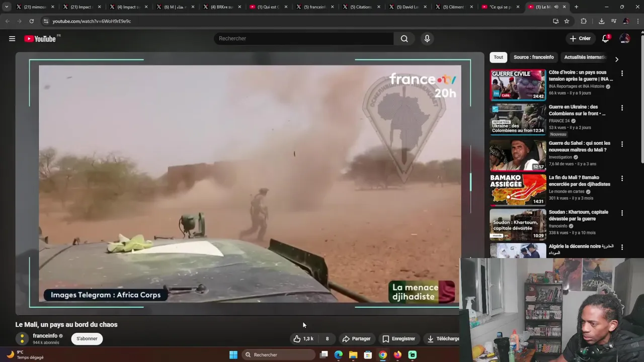Image resolution: width=644 pixels, height=362 pixels.
Task: Open File Explorer from taskbar
Action: (x=353, y=355)
